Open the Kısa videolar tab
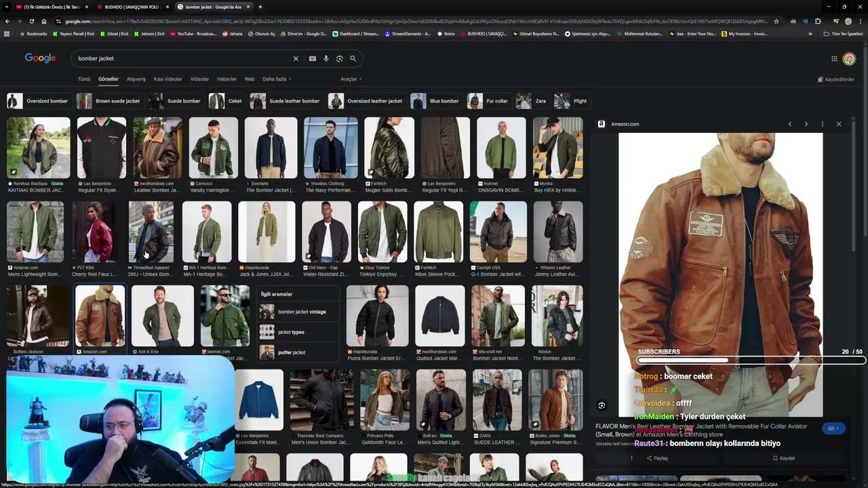This screenshot has height=488, width=868. 168,79
